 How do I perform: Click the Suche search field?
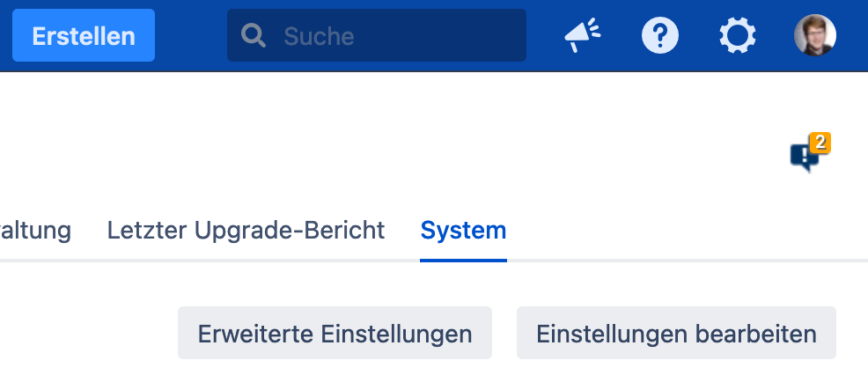(x=377, y=35)
